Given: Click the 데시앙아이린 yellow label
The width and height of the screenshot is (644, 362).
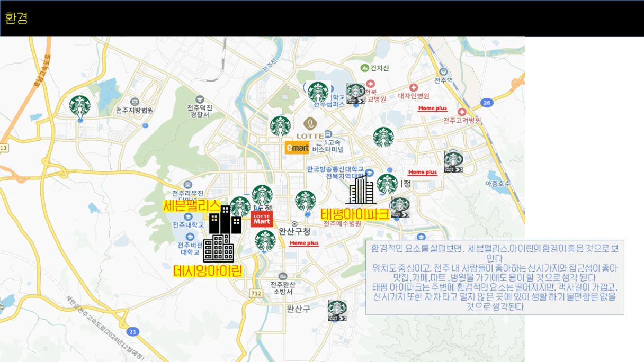Looking at the screenshot, I should point(208,271).
